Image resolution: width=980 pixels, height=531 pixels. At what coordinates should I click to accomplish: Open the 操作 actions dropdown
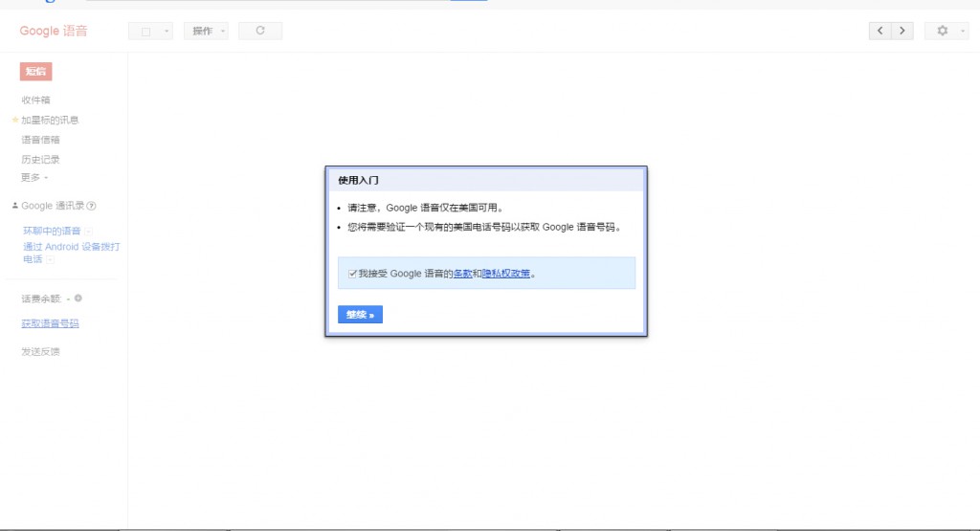207,31
